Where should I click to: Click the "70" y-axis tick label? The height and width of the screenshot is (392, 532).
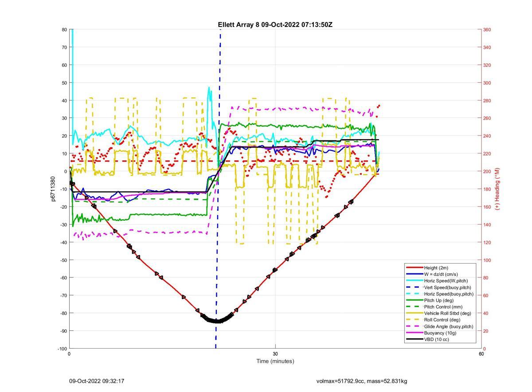[x=64, y=47]
